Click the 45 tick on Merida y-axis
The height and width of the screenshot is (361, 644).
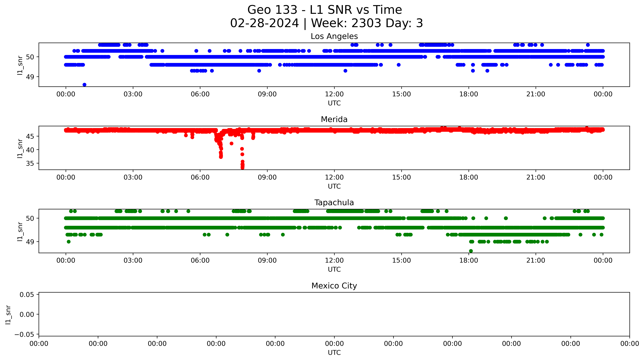(x=30, y=136)
